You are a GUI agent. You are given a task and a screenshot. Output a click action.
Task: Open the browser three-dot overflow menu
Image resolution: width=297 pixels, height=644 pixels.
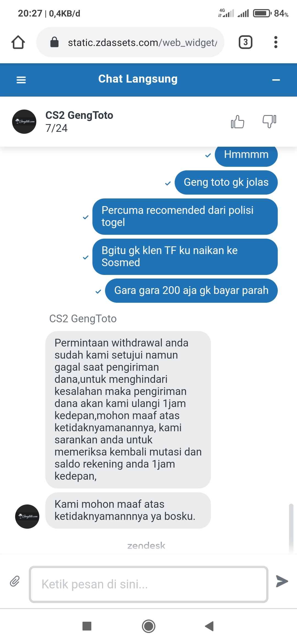pos(276,42)
